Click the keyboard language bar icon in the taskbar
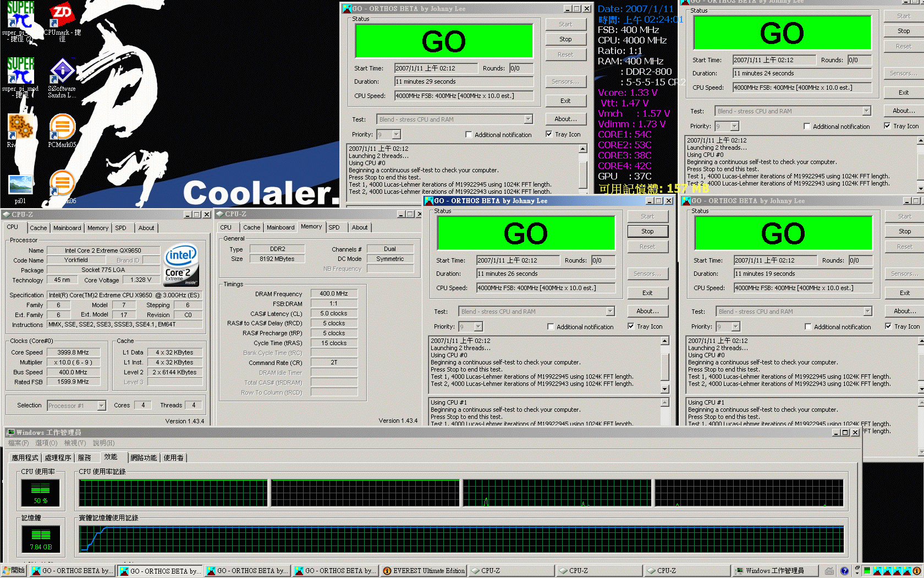 pos(829,571)
